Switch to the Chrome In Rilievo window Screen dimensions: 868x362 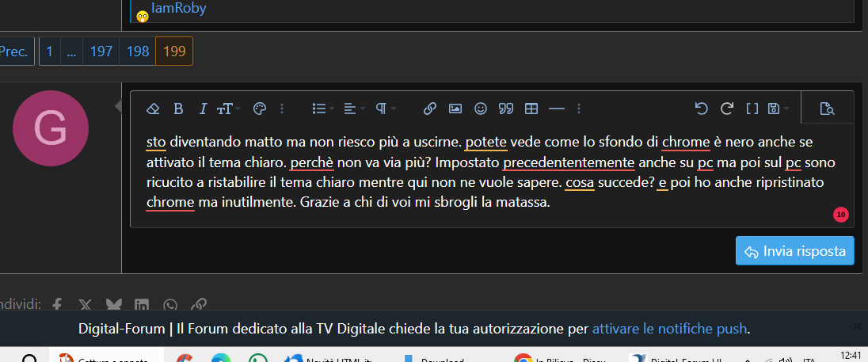(562, 359)
